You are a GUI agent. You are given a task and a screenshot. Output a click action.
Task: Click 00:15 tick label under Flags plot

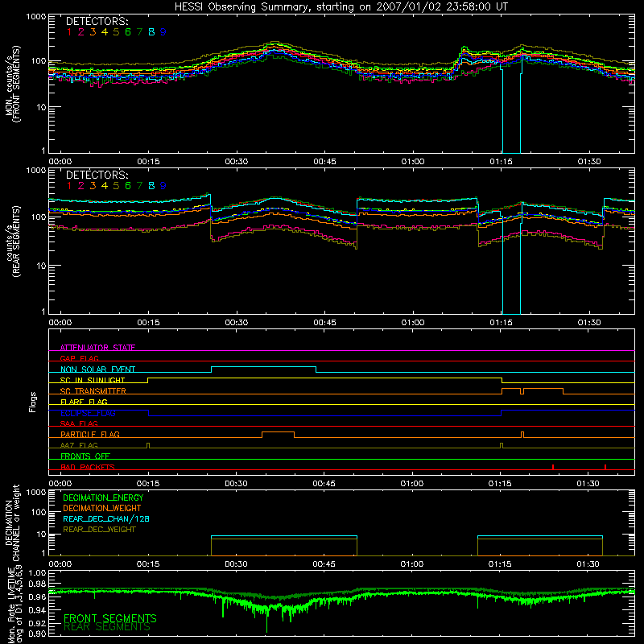point(148,484)
